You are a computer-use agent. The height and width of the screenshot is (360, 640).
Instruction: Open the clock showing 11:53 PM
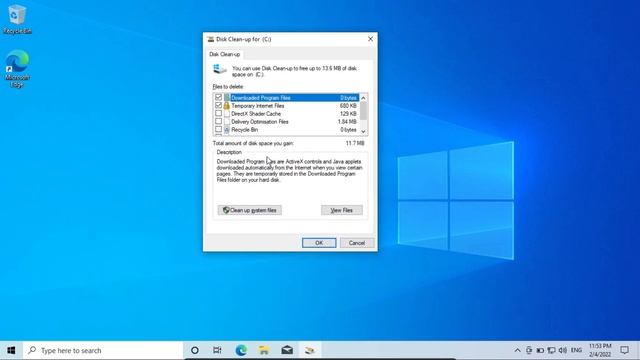(x=600, y=350)
